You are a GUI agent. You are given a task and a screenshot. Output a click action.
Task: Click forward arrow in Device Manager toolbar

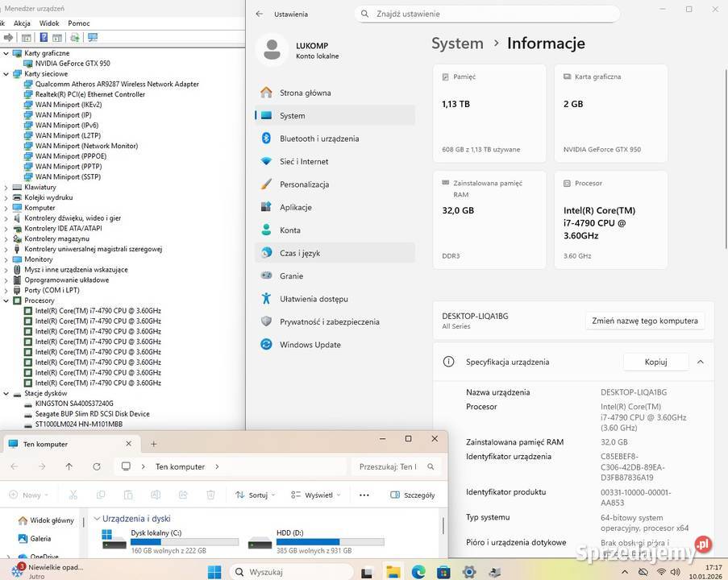click(8, 38)
